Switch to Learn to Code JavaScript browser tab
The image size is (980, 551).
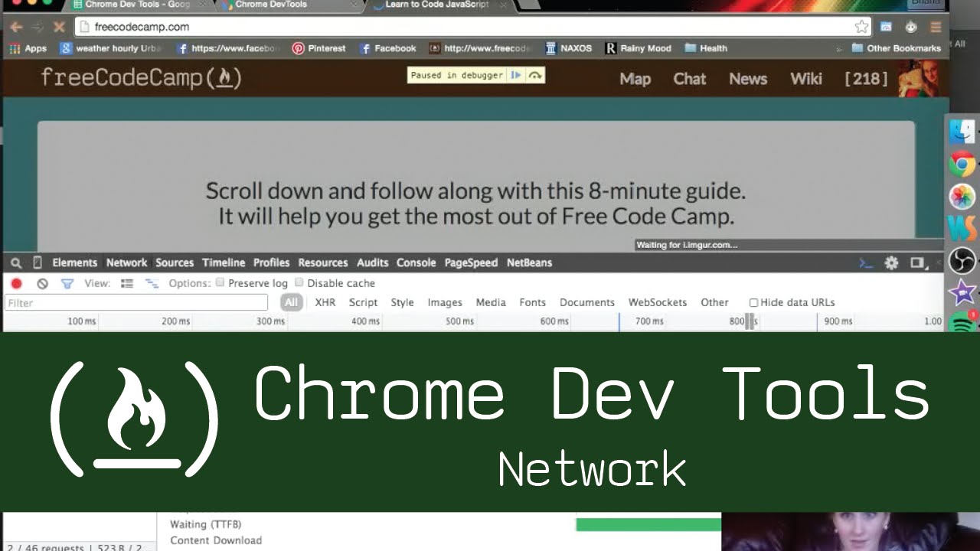pos(442,5)
